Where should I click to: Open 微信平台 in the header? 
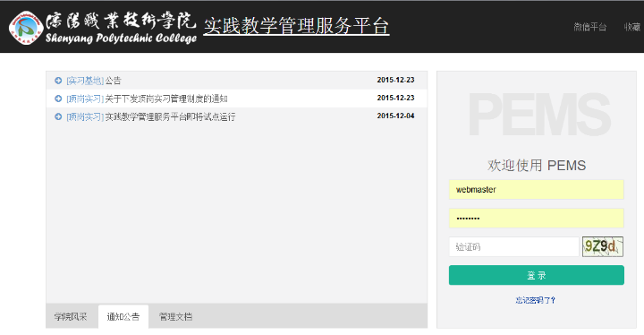click(x=589, y=27)
